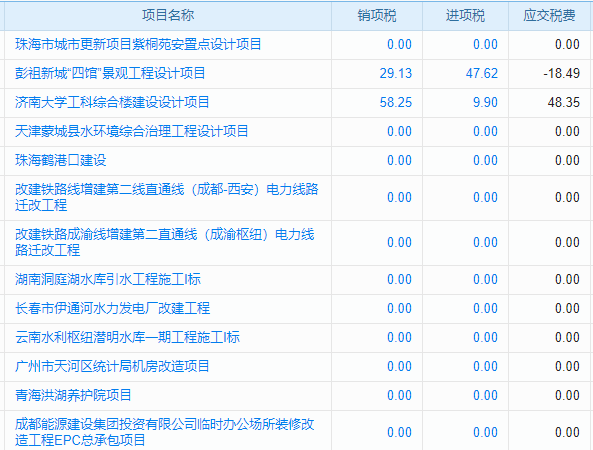Open 成都能源建设集团 EPC总承包项目 link
Screen dimensions: 593x450
point(165,432)
